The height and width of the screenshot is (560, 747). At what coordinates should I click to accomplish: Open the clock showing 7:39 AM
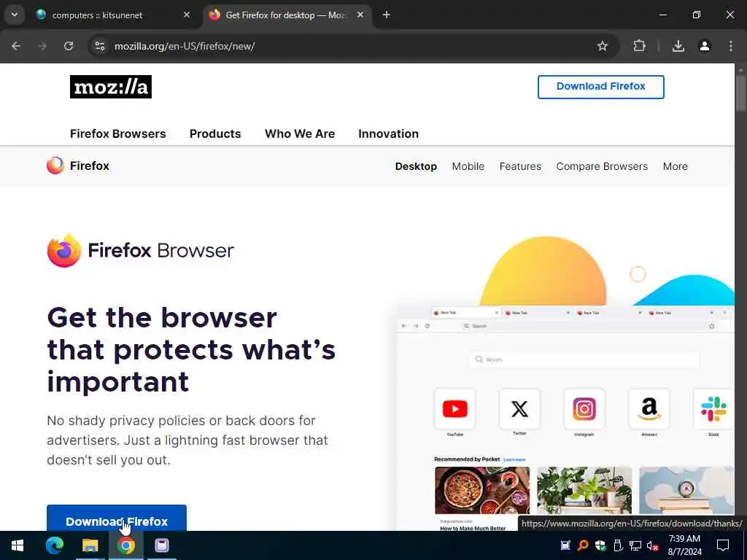pyautogui.click(x=684, y=545)
